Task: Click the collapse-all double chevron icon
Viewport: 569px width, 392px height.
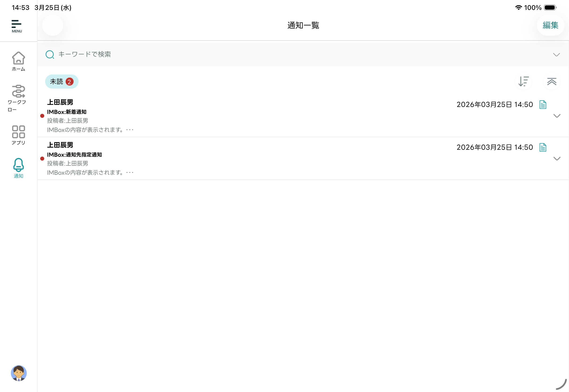Action: click(x=552, y=82)
